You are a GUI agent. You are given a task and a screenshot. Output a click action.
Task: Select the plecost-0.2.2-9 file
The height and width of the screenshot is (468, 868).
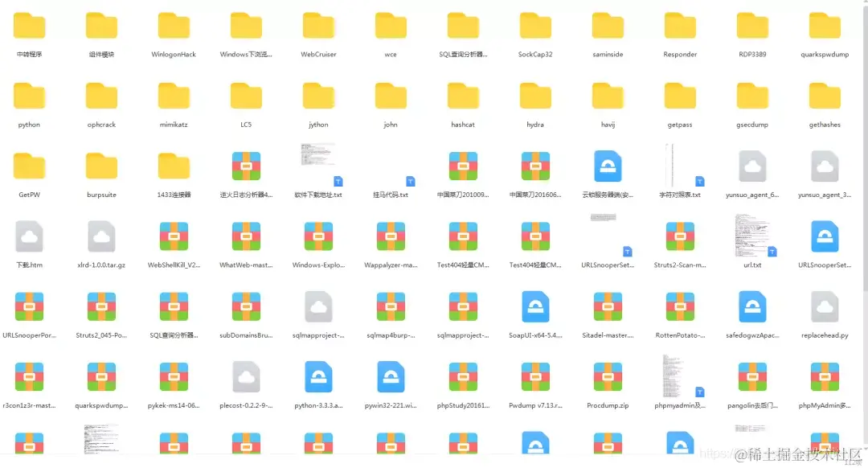click(247, 377)
